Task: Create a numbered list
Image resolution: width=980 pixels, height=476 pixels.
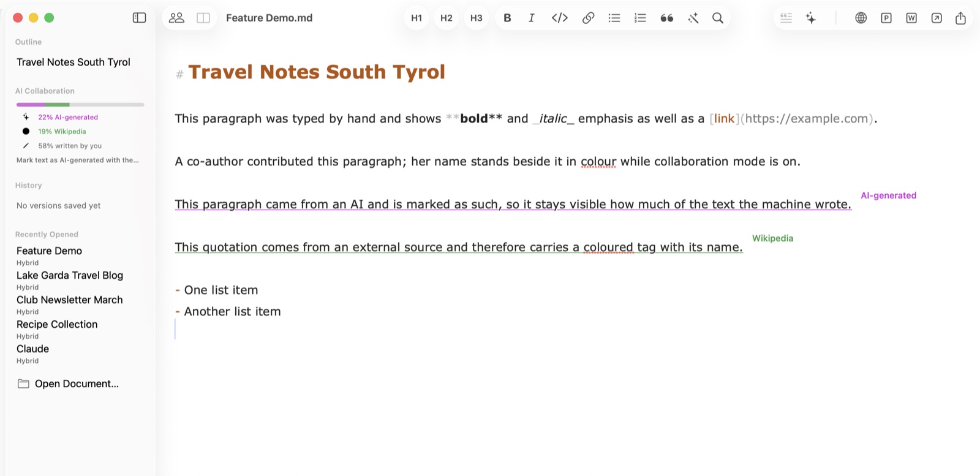Action: point(641,18)
